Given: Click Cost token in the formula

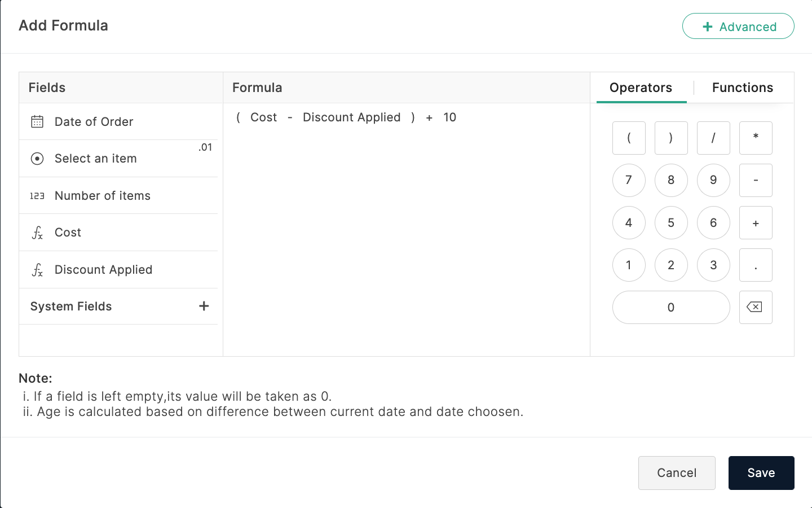Looking at the screenshot, I should pos(264,117).
